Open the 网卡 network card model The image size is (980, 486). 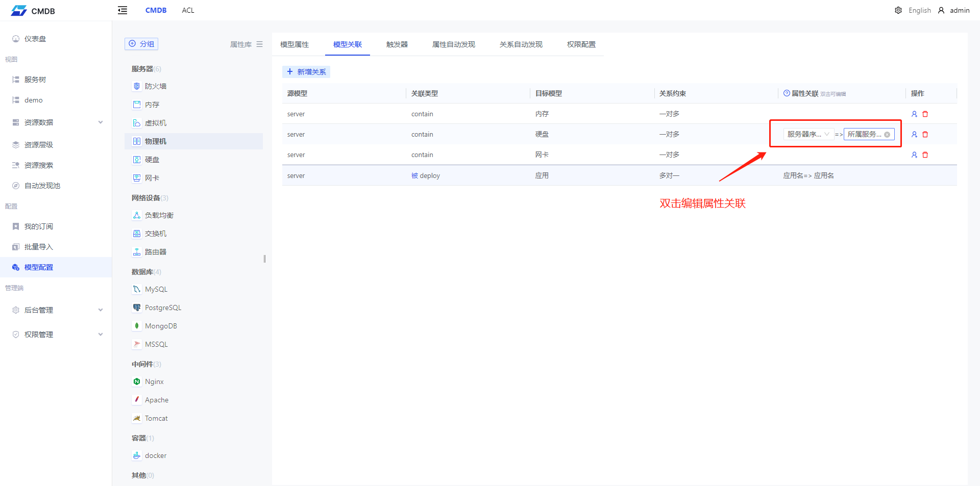click(x=152, y=177)
